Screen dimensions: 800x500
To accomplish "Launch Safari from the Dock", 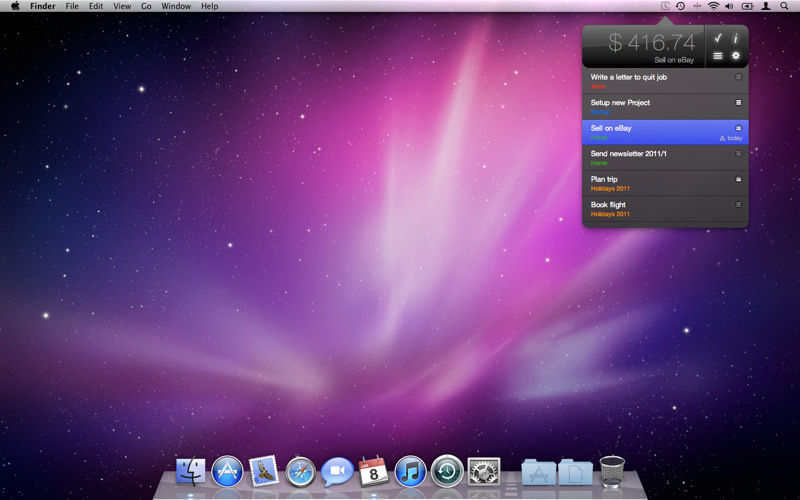I will [300, 471].
